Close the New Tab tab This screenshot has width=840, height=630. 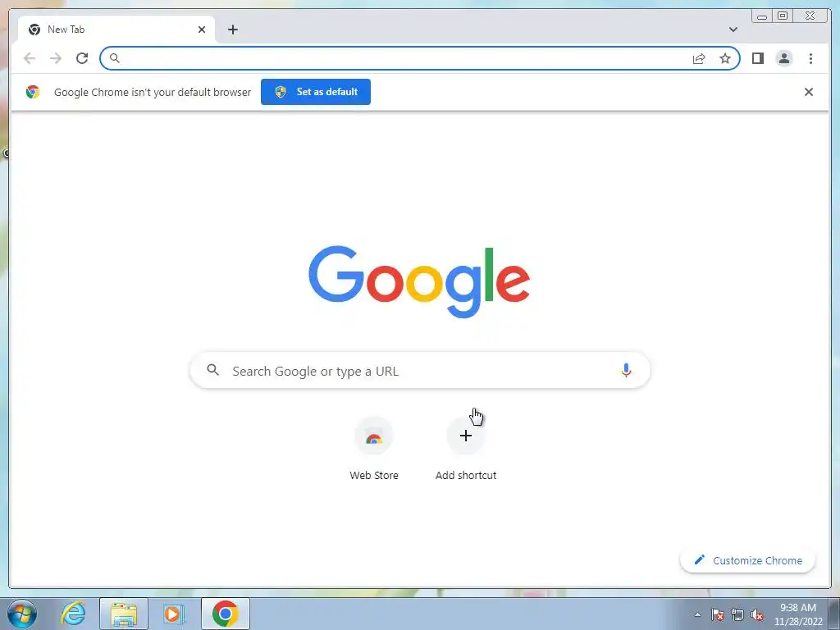click(202, 30)
